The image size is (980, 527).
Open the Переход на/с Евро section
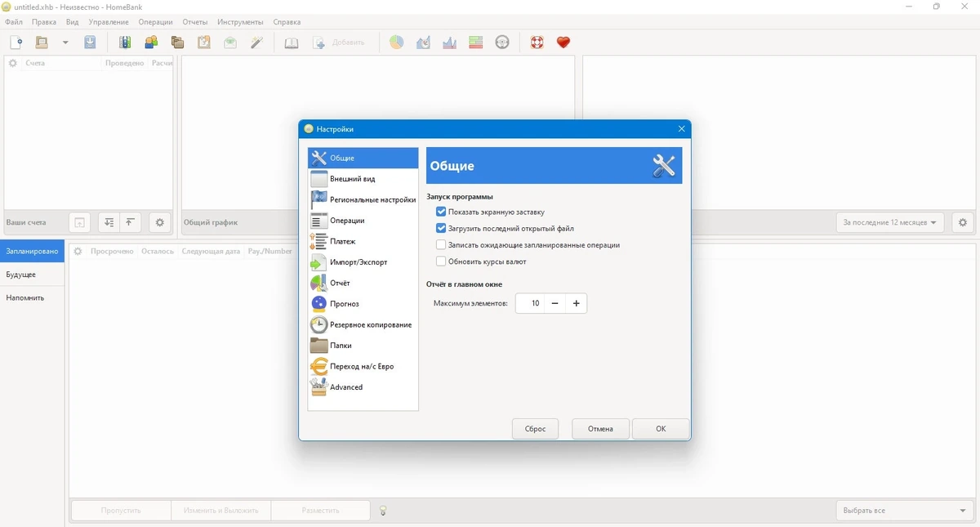click(x=363, y=366)
